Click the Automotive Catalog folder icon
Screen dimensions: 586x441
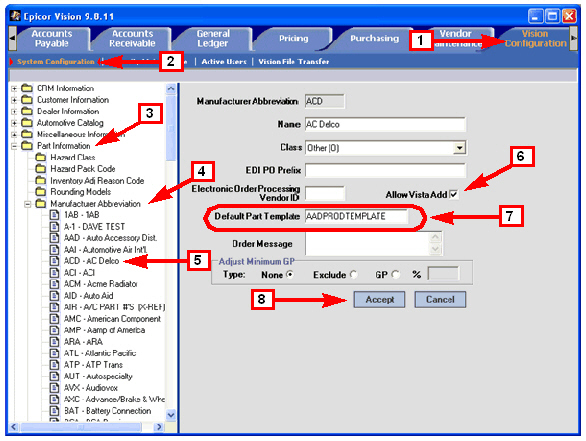tap(27, 123)
